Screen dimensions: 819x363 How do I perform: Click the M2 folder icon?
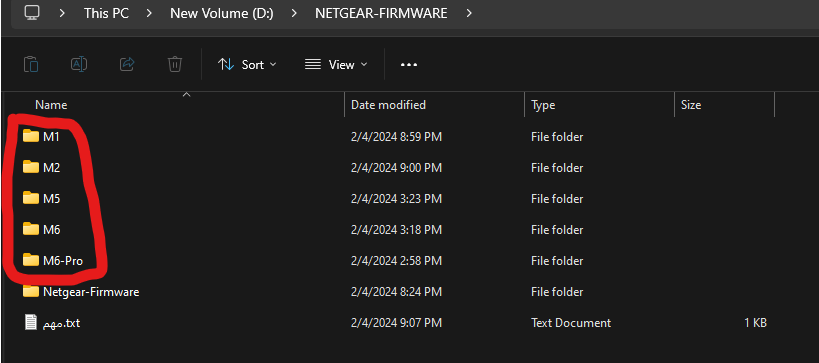[x=31, y=167]
